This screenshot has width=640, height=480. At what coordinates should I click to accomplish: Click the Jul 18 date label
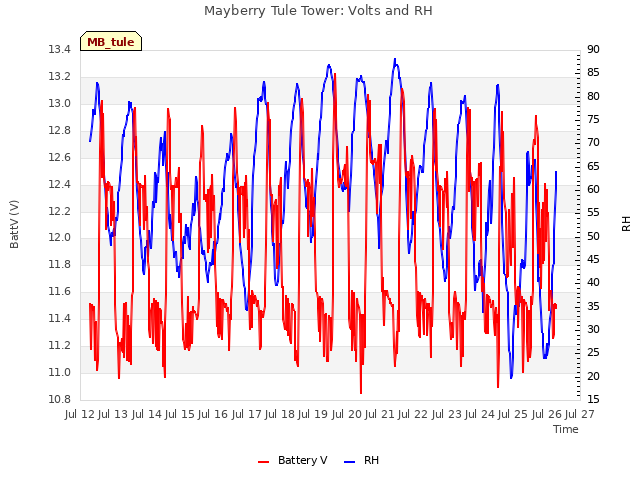(280, 415)
